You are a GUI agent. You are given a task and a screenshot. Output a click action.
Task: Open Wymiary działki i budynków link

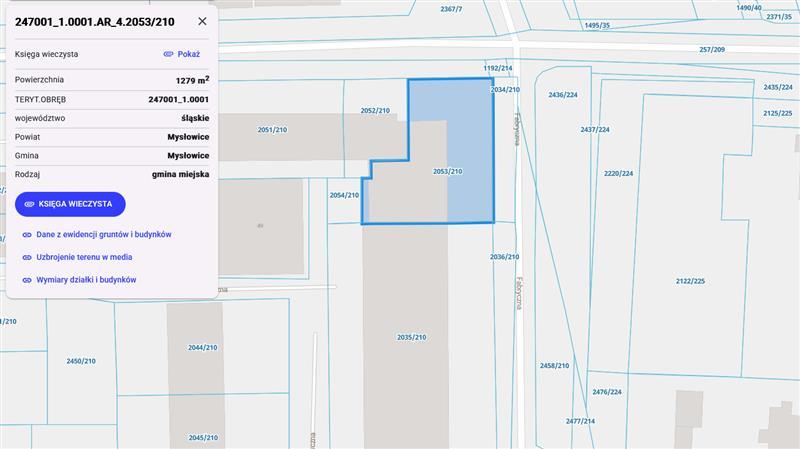[x=86, y=280]
